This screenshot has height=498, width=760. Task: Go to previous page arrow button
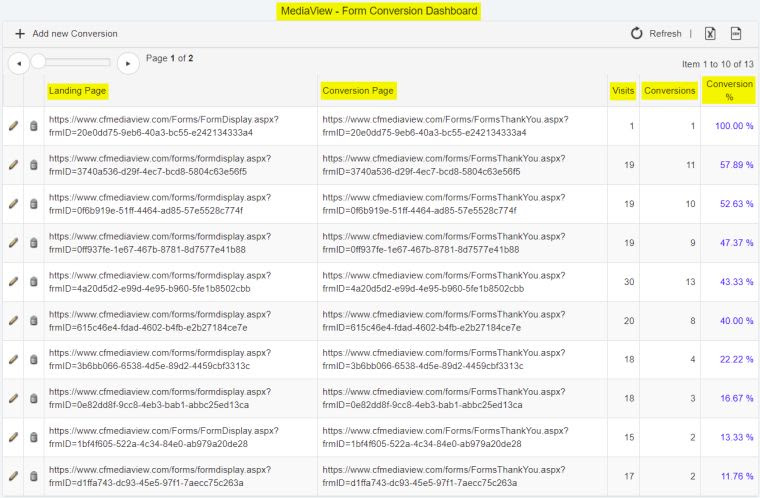coord(19,63)
